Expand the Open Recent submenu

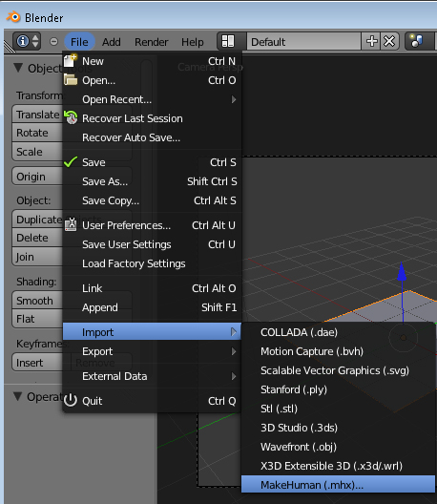pos(152,99)
